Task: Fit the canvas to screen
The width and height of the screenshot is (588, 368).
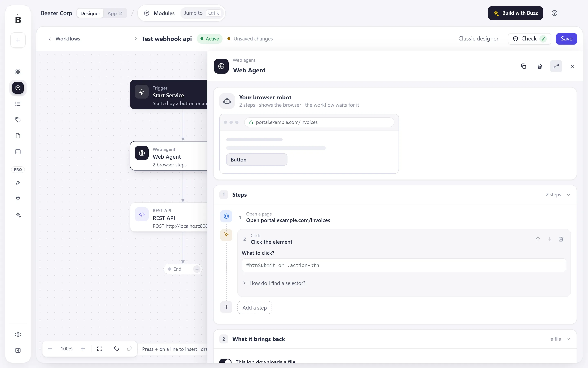Action: tap(100, 349)
